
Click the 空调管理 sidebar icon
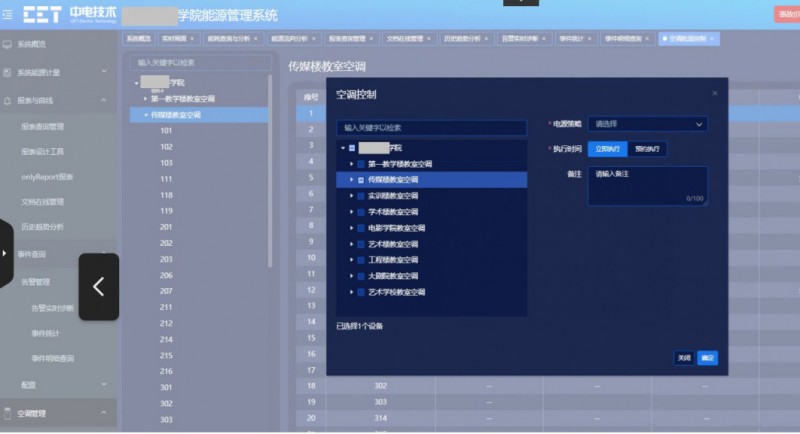7,413
